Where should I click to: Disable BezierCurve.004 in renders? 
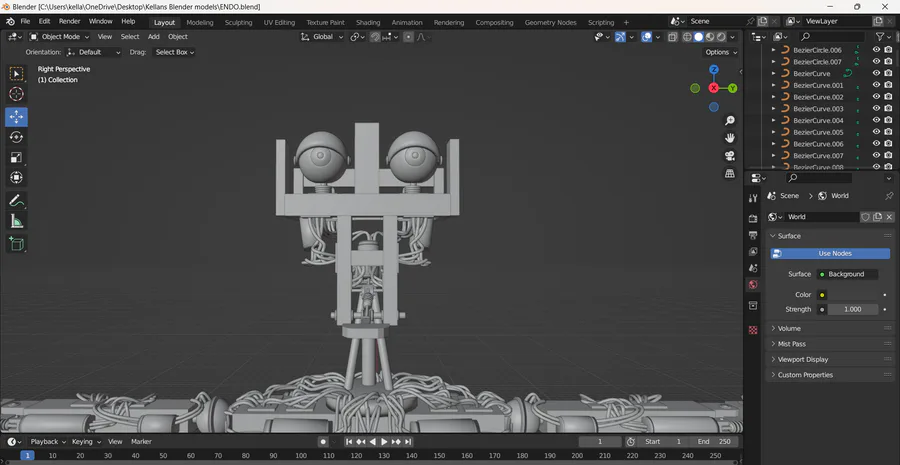888,120
